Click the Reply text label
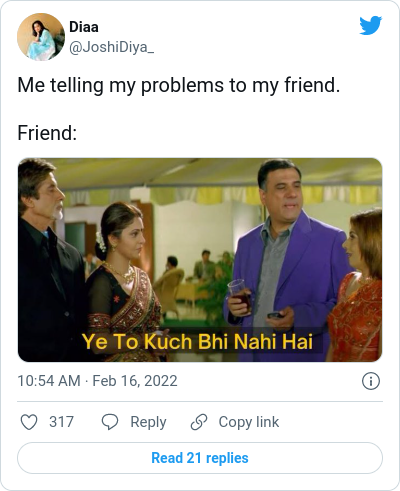 [148, 422]
